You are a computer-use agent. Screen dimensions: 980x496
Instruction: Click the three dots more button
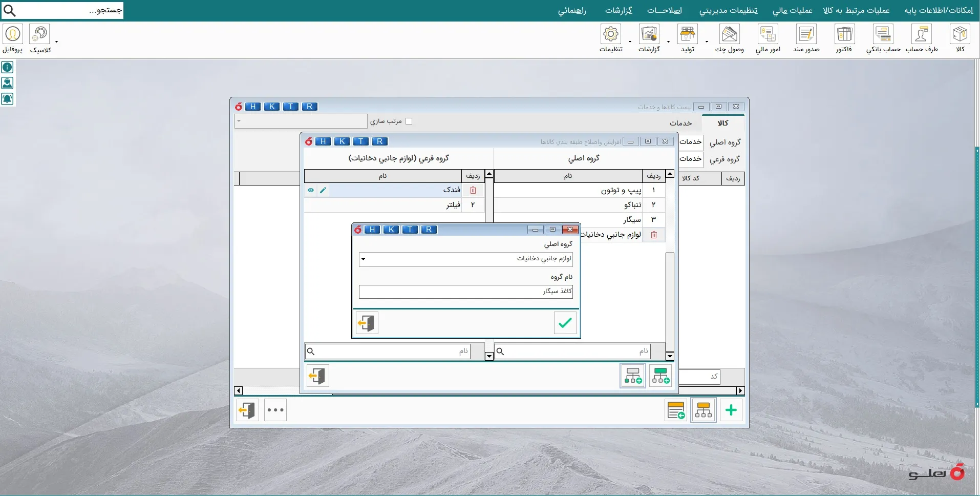click(275, 410)
